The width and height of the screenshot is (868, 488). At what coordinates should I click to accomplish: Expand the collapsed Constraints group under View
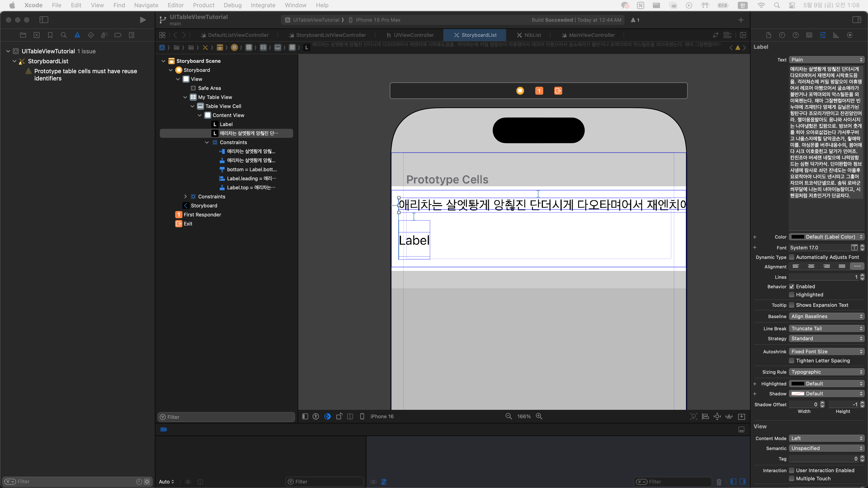tap(185, 197)
